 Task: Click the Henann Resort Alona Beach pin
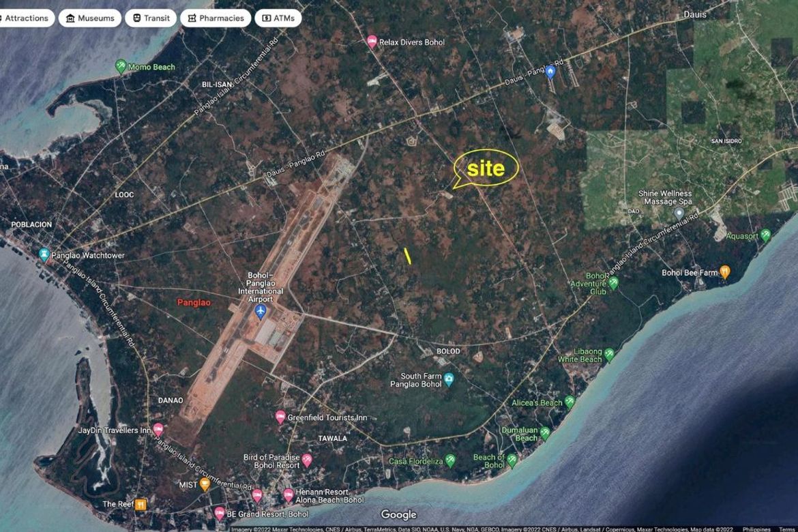(289, 495)
